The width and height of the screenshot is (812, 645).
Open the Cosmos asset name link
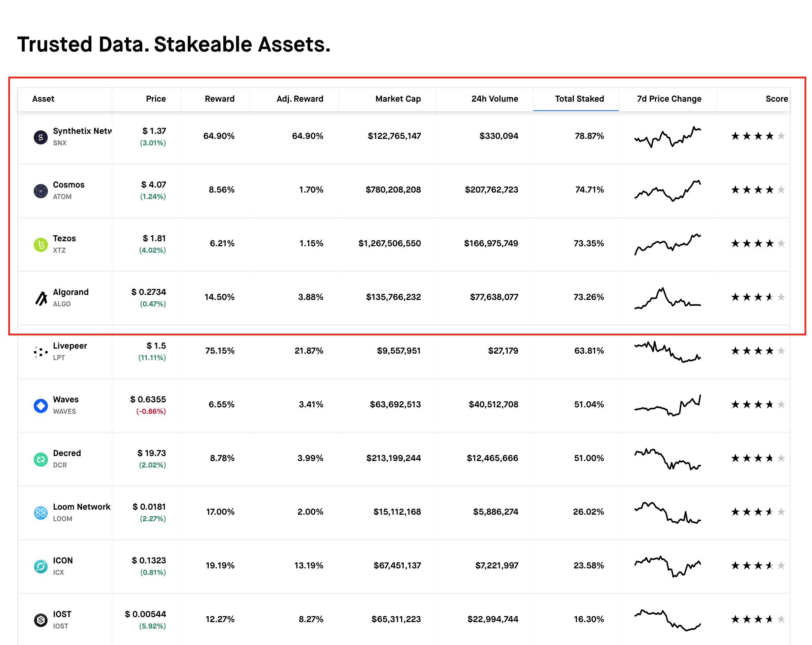[x=69, y=185]
